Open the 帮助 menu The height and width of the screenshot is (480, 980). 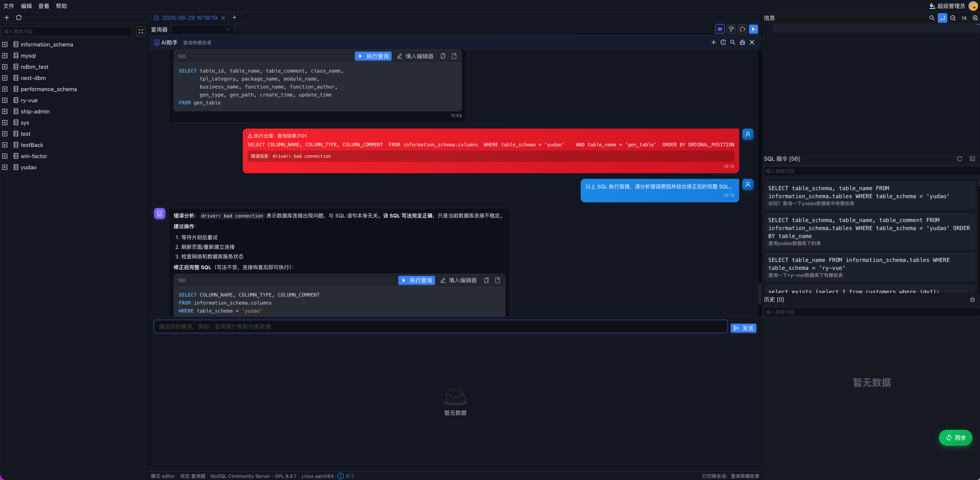pyautogui.click(x=61, y=6)
